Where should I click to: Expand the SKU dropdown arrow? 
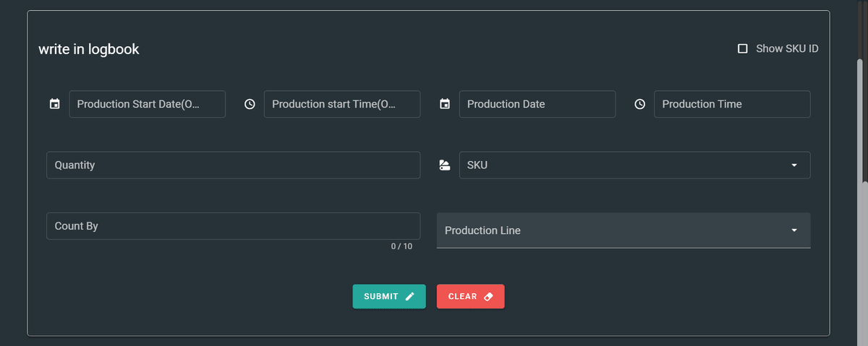(794, 165)
